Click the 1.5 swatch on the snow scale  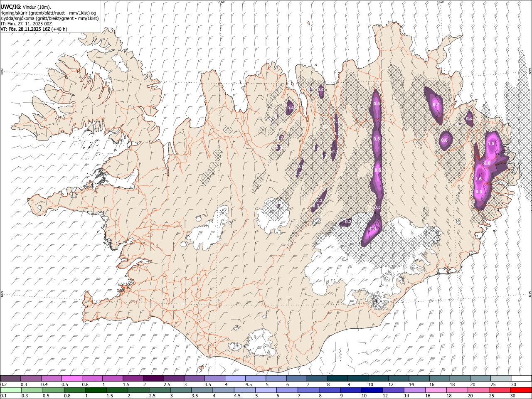tap(133, 378)
